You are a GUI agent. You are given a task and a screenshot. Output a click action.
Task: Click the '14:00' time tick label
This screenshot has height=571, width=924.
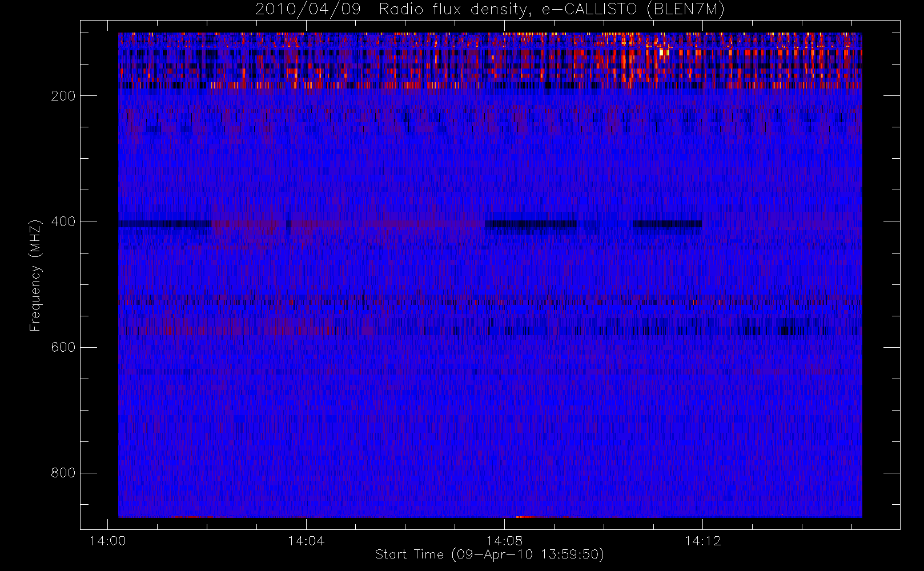(108, 541)
